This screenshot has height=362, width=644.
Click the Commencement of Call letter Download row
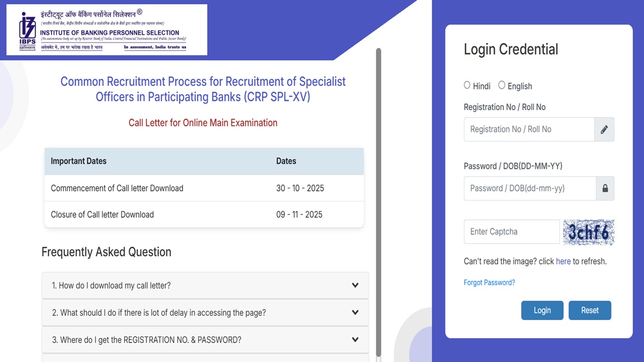(204, 188)
